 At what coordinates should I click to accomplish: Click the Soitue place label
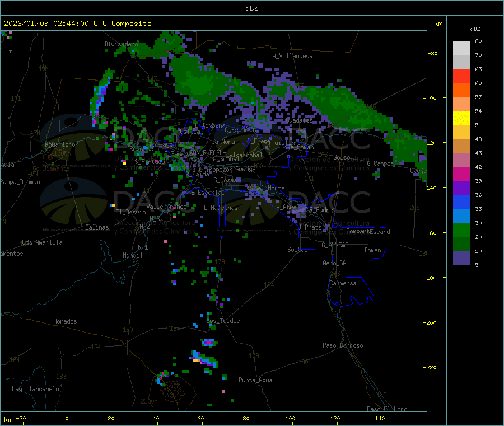point(297,250)
